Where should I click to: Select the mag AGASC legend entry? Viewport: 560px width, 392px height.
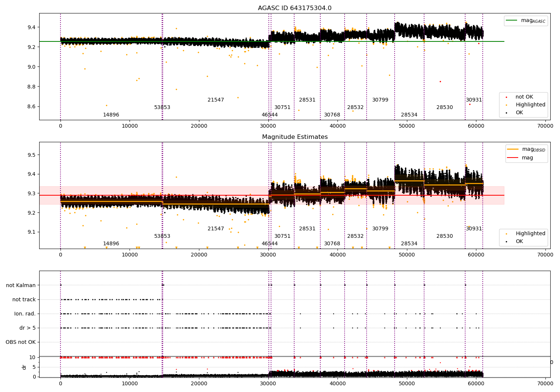pos(526,21)
